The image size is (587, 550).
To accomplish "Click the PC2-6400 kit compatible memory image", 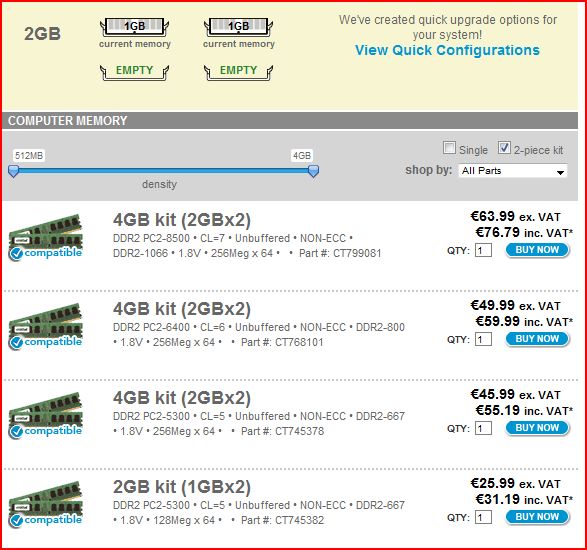I will tap(45, 326).
